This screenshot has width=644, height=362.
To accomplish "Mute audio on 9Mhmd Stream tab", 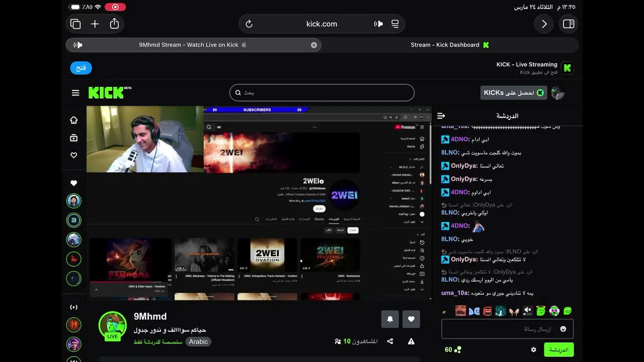I will click(78, 45).
